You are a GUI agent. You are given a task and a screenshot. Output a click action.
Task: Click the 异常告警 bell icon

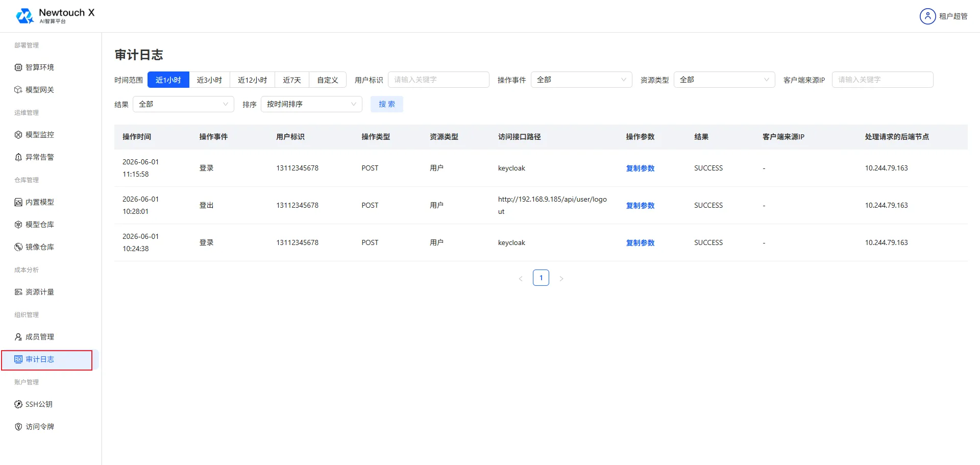point(18,157)
